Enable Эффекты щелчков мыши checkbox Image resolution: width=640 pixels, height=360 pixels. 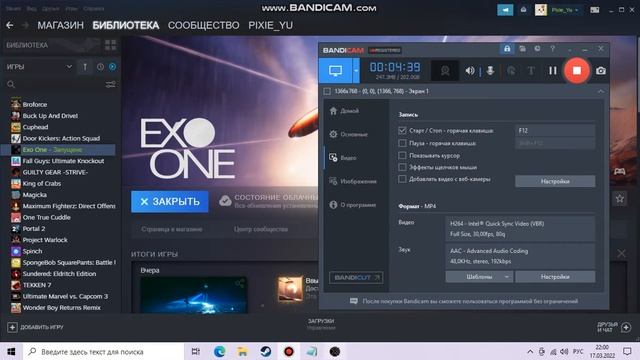click(x=402, y=167)
